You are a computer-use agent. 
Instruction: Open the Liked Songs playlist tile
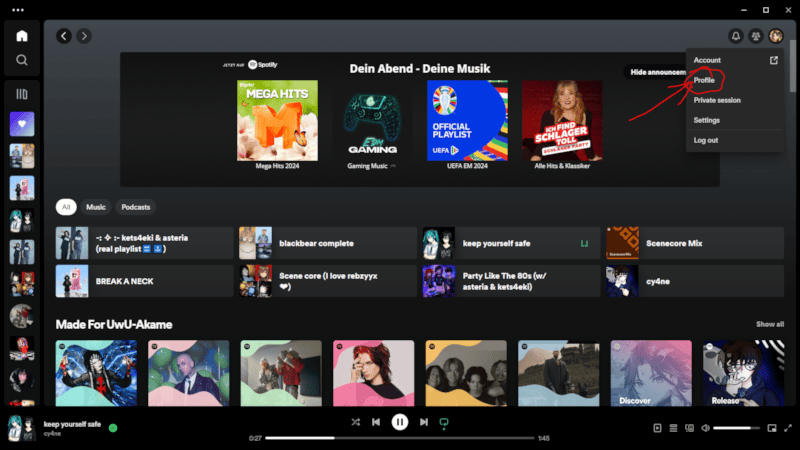22,124
